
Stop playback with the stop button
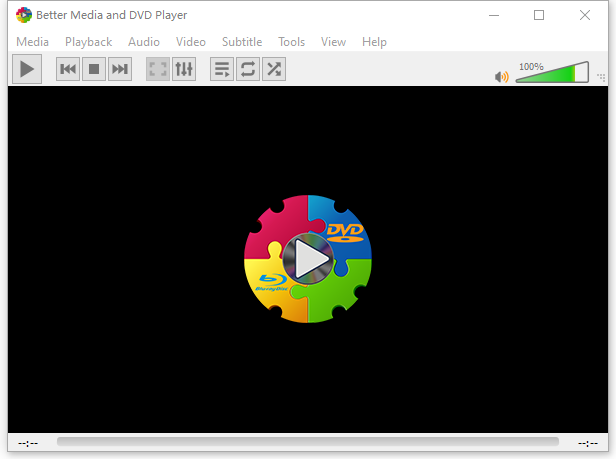[x=94, y=69]
